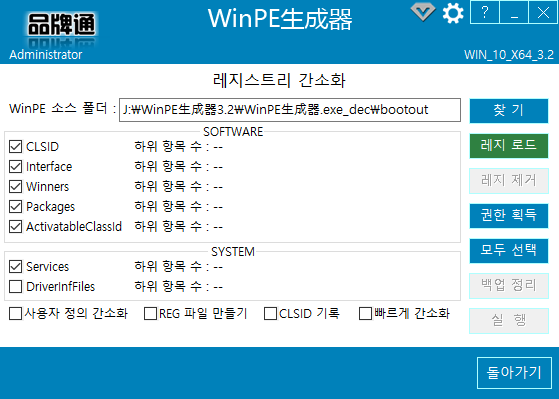Uncheck the Services checkbox

coord(15,266)
